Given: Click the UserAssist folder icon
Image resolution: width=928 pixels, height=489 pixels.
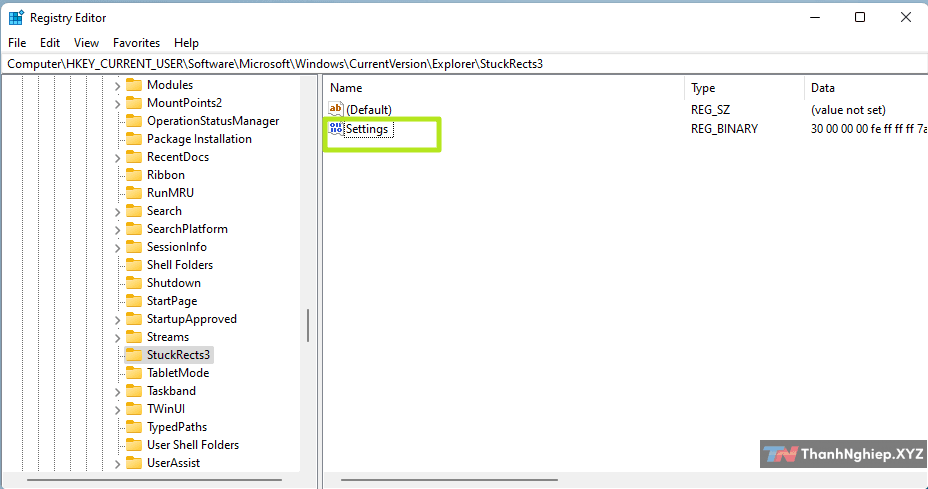Looking at the screenshot, I should tap(134, 462).
